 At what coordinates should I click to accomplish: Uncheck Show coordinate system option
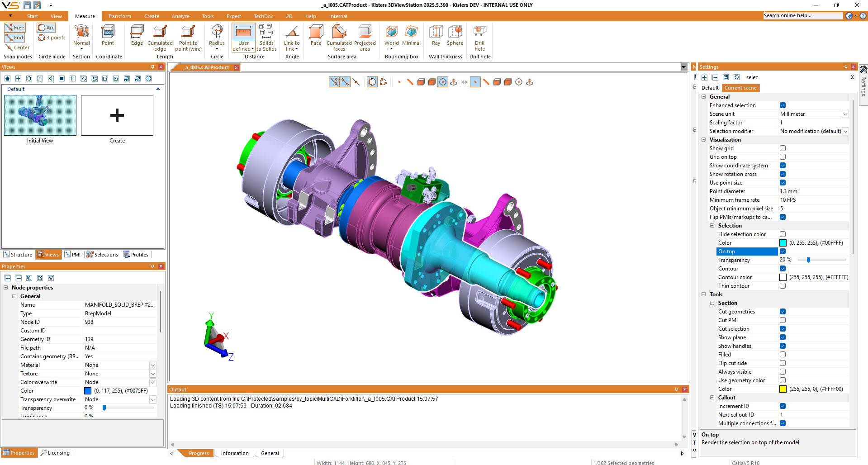(783, 166)
